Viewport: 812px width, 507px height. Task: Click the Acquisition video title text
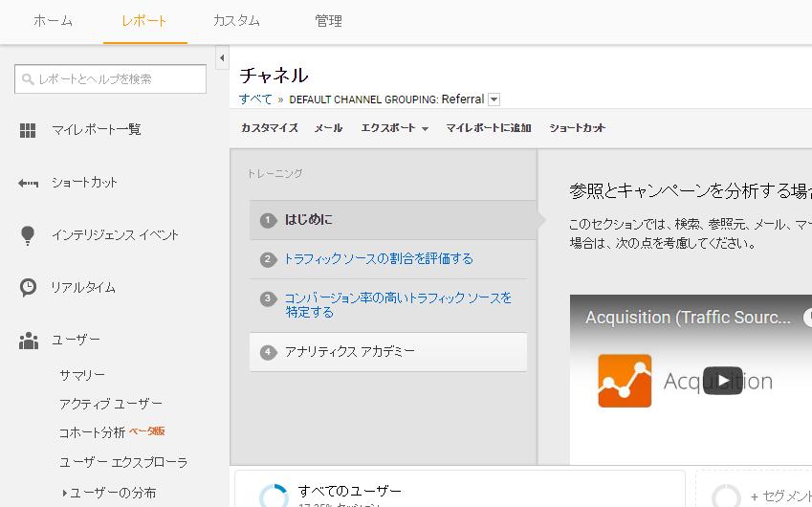pos(689,318)
